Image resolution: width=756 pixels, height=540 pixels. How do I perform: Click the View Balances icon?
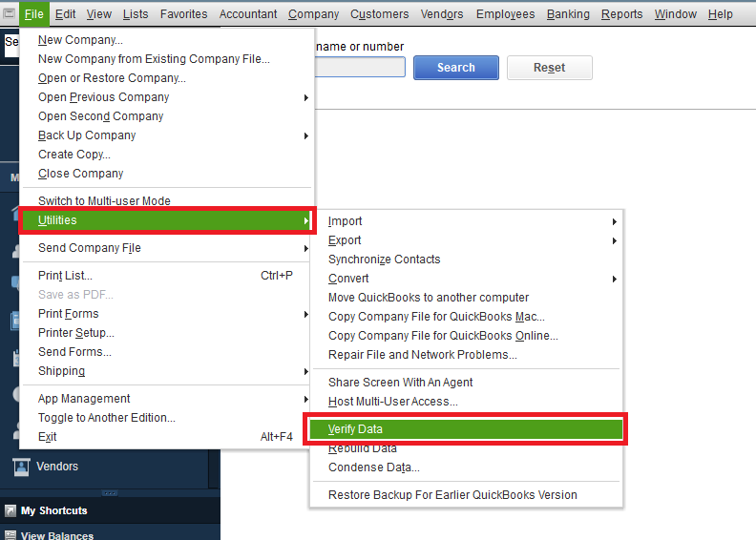(10, 534)
